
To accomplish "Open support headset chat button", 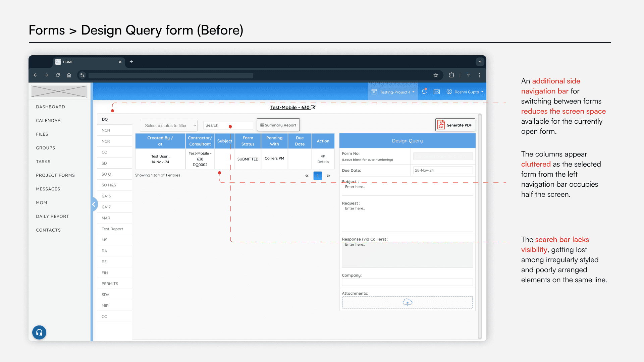I will click(39, 333).
